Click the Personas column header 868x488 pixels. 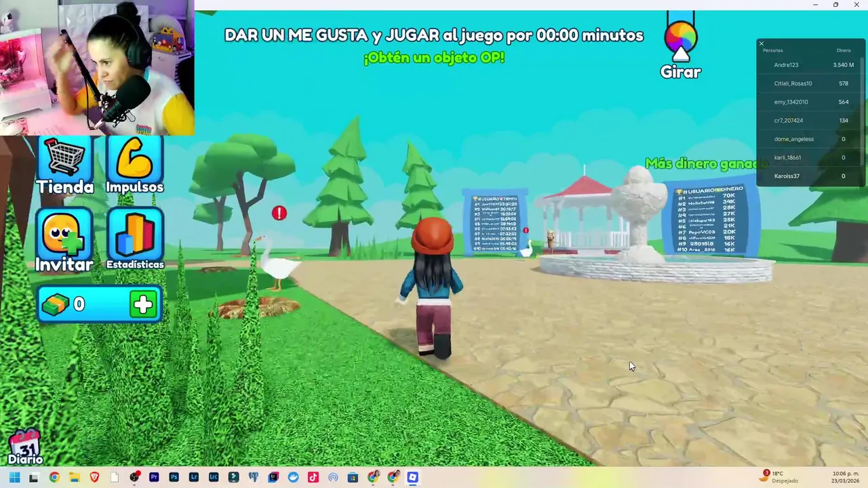pos(772,51)
